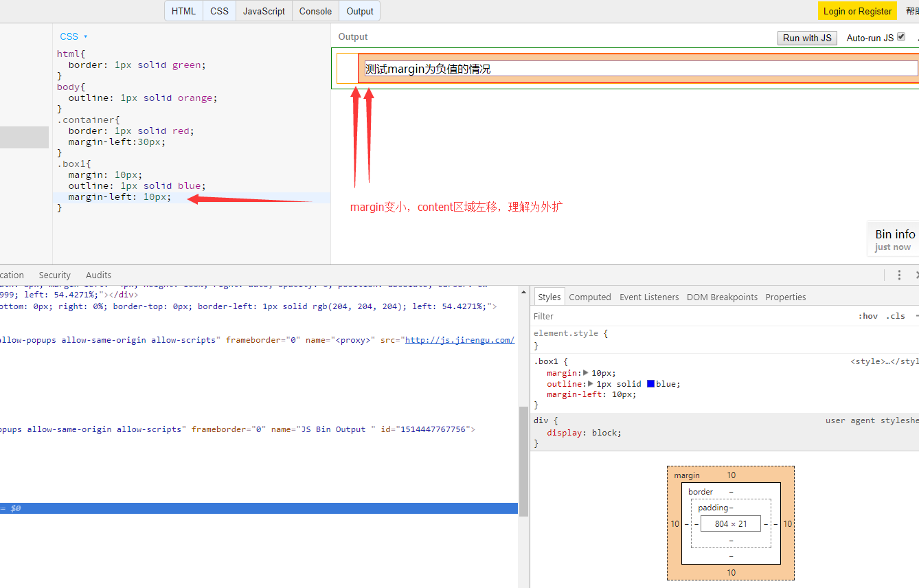The width and height of the screenshot is (919, 588).
Task: Click the .container{ selector line in CSS editor
Action: tap(89, 120)
